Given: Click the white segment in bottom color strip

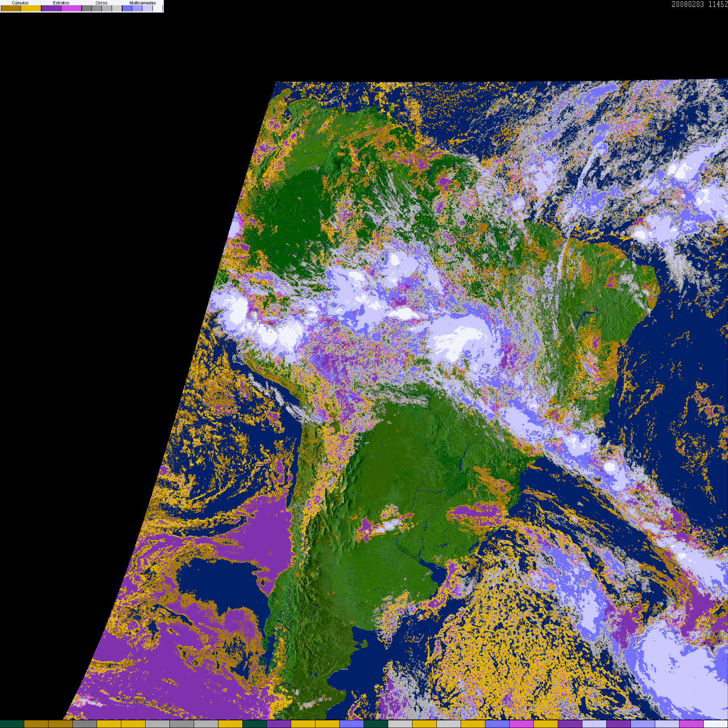Looking at the screenshot, I should point(716,724).
